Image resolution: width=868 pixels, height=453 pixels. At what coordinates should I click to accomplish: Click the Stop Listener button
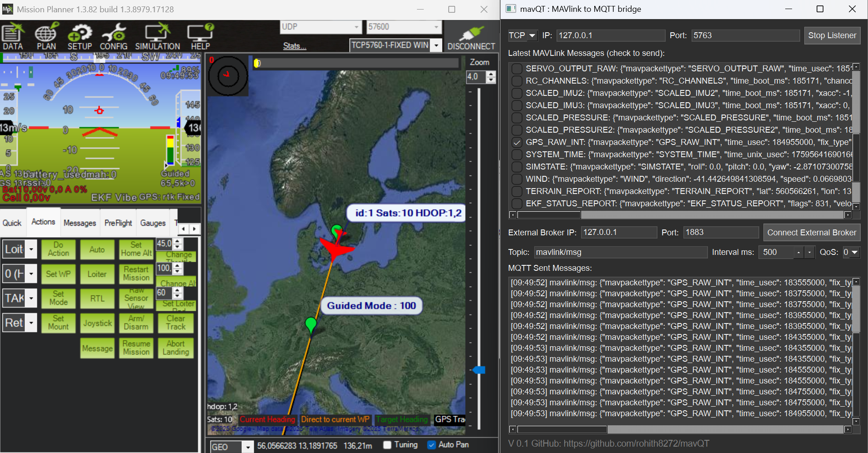[x=832, y=35]
